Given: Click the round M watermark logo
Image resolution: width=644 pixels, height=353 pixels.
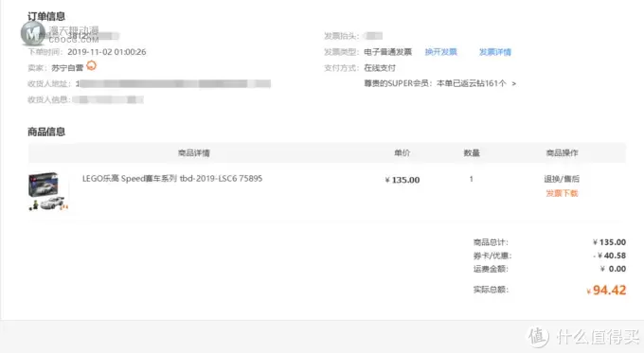Looking at the screenshot, I should click(x=32, y=33).
